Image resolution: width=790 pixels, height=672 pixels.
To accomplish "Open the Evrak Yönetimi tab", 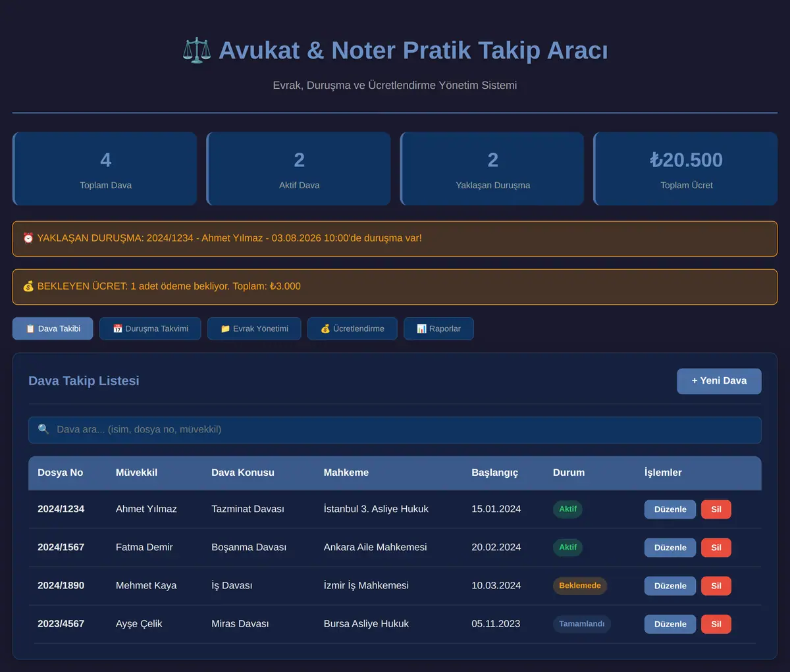I will coord(254,328).
